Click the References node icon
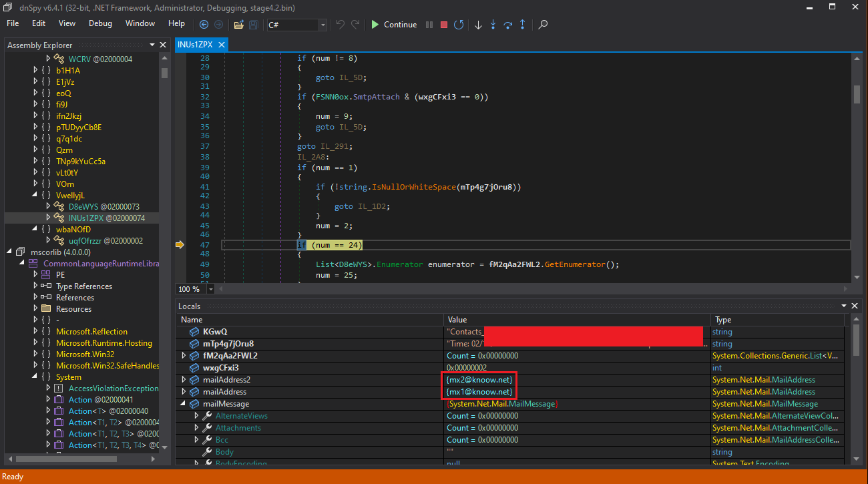 [x=46, y=297]
